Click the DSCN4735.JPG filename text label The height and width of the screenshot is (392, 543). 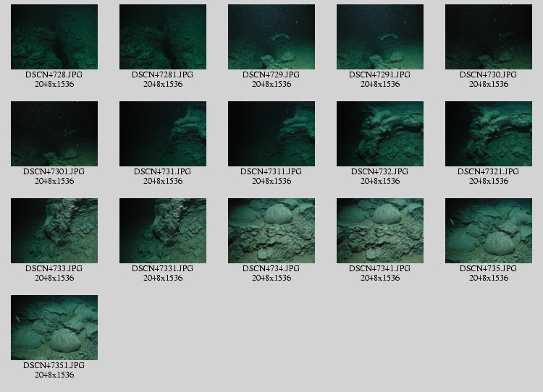click(489, 269)
